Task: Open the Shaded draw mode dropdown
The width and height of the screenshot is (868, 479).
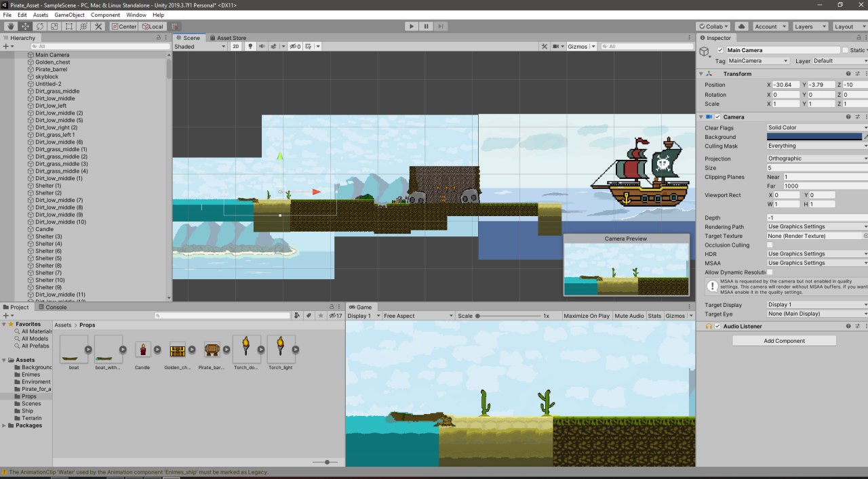Action: 200,47
